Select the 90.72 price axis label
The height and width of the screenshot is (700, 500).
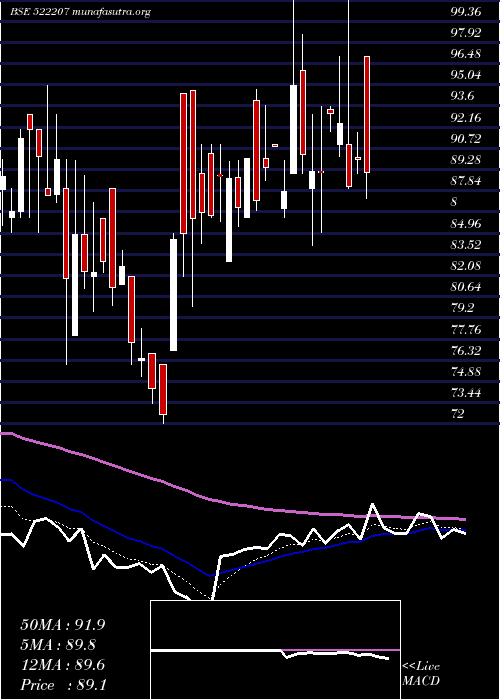click(x=466, y=139)
